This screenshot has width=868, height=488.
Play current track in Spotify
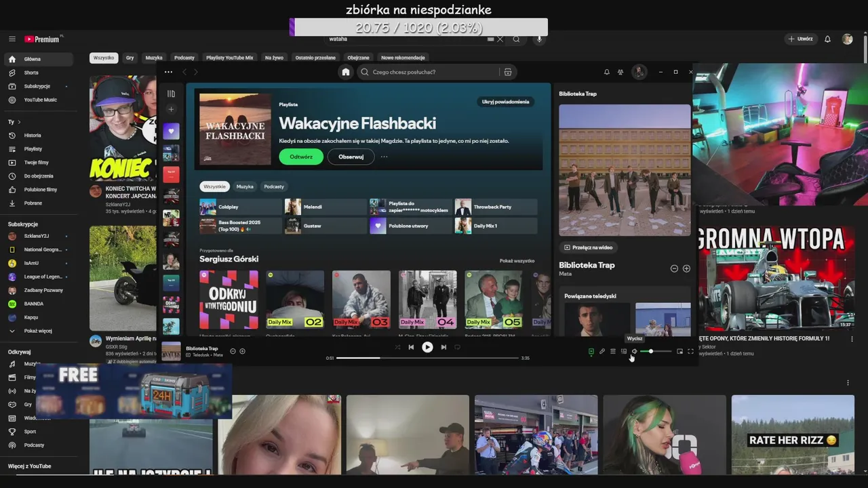coord(427,347)
